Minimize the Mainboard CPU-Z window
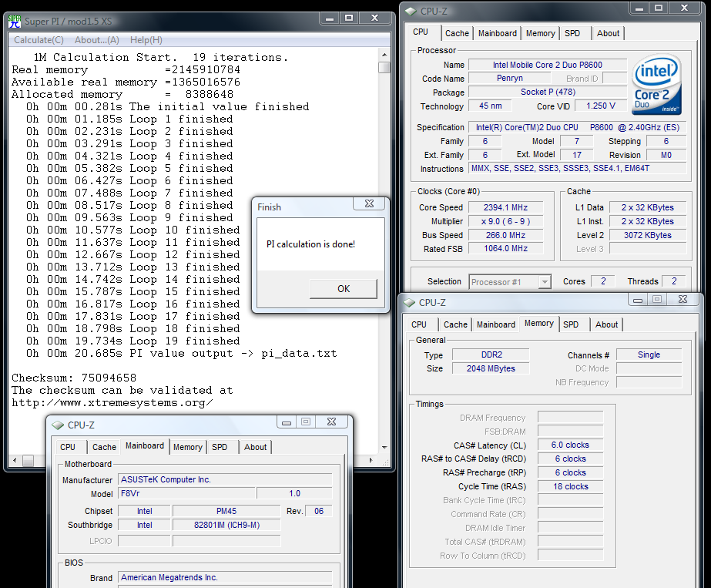This screenshot has height=588, width=711. click(287, 422)
